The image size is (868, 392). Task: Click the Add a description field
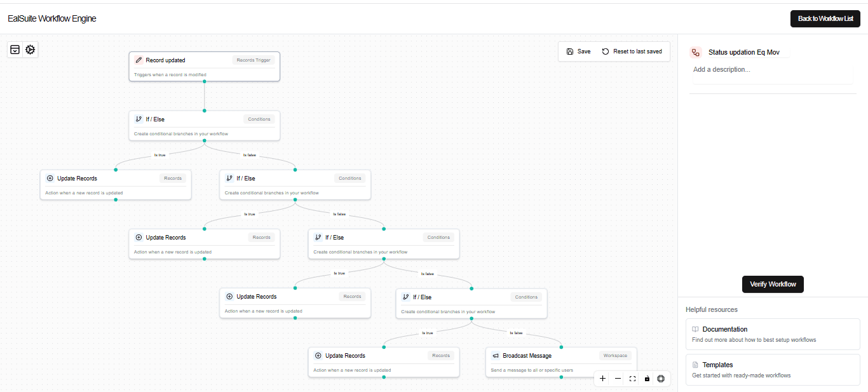point(772,70)
